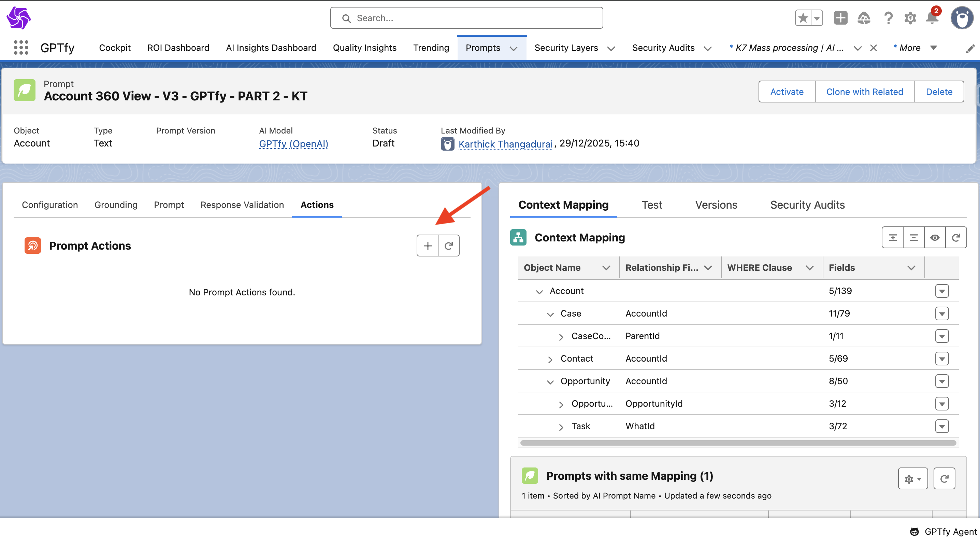Expand the Contact tree row
Screen dimensions: 980x545
click(550, 359)
